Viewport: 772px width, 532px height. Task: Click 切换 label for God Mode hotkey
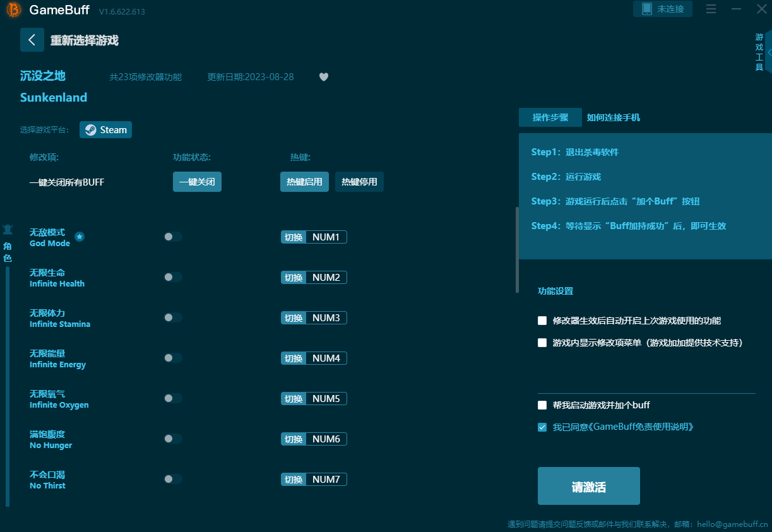tap(294, 237)
